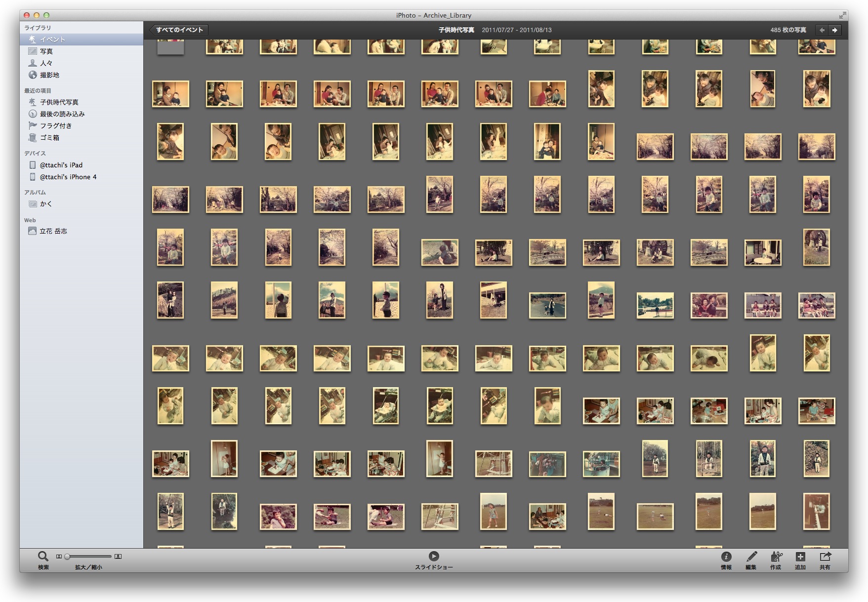Click the zoom slider knob

tap(67, 557)
